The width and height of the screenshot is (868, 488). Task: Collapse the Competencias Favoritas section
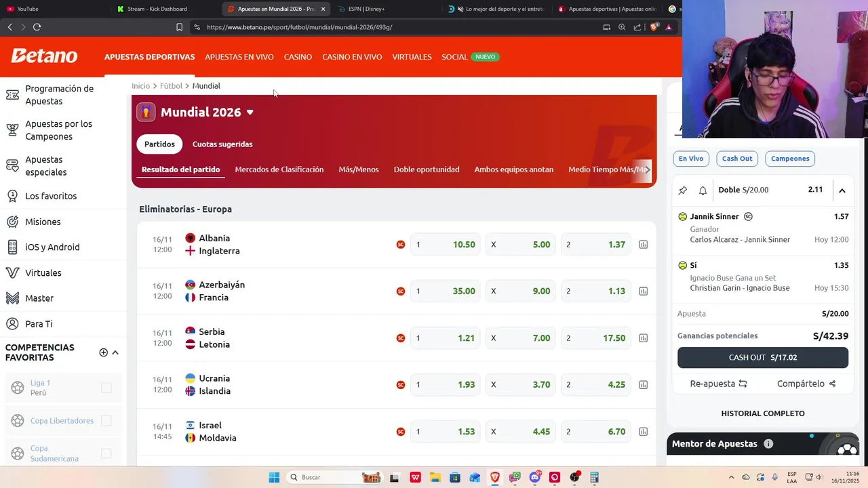click(x=115, y=352)
